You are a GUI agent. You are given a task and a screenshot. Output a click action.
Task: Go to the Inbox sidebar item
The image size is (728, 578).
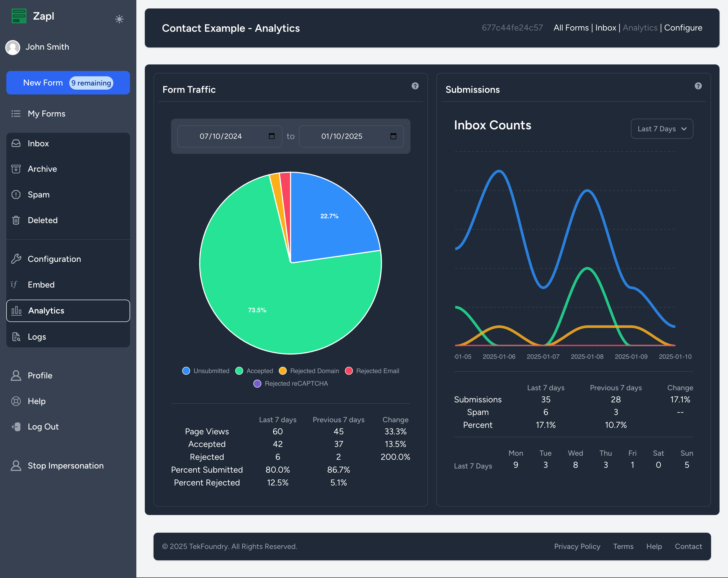pyautogui.click(x=38, y=144)
